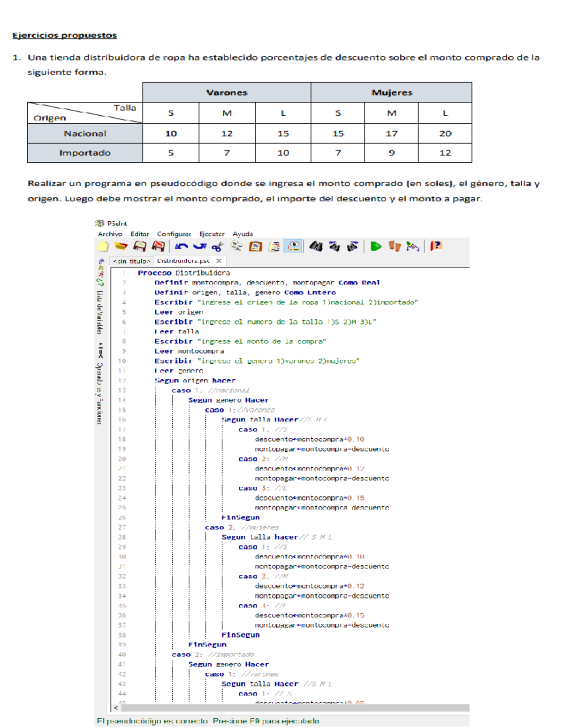This screenshot has width=563, height=728.
Task: Switch to the <sin titulo> tab
Action: pos(131,261)
